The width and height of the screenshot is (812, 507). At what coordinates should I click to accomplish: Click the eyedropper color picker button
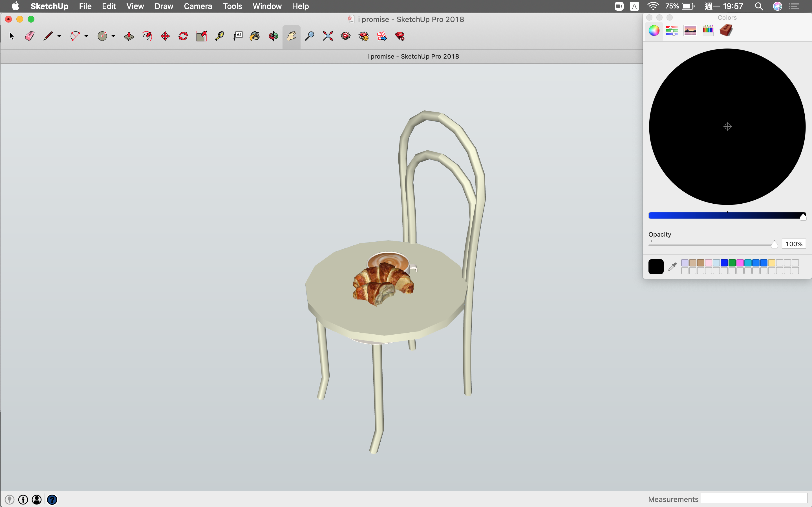tap(672, 266)
